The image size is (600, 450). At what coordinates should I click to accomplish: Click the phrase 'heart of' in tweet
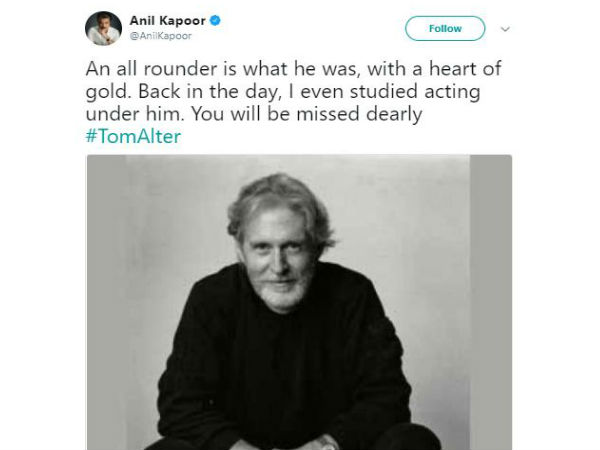tap(465, 69)
